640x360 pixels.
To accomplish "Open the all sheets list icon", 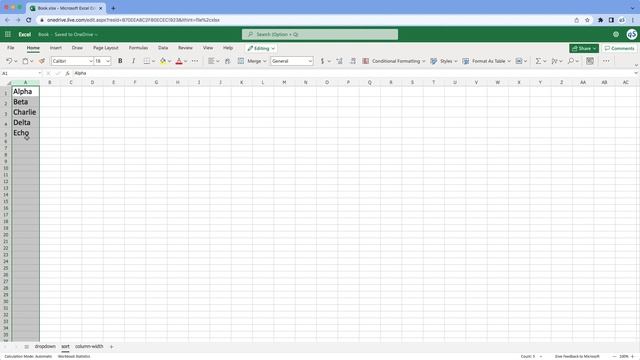I will 26,347.
